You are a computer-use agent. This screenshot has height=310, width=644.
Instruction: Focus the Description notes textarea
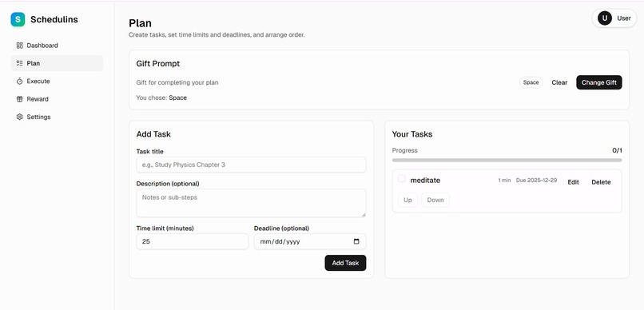pyautogui.click(x=251, y=203)
